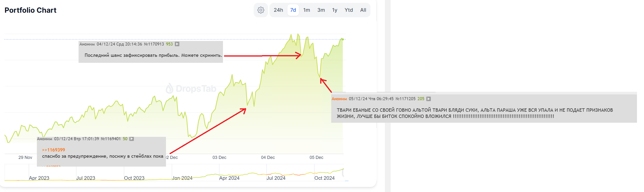Click the 04 Dec axis label

[x=268, y=157]
